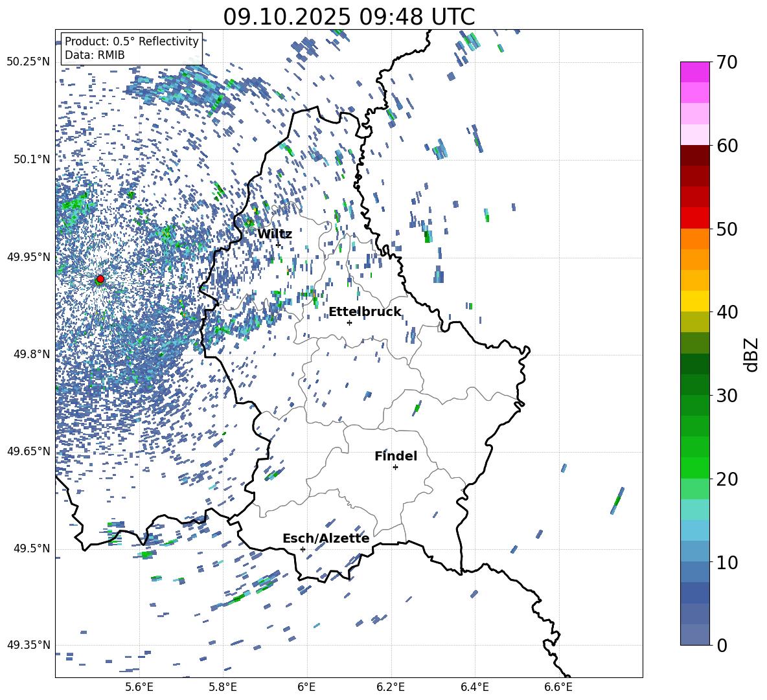Click the Ettelbruck city label
The height and width of the screenshot is (700, 767).
click(x=365, y=312)
